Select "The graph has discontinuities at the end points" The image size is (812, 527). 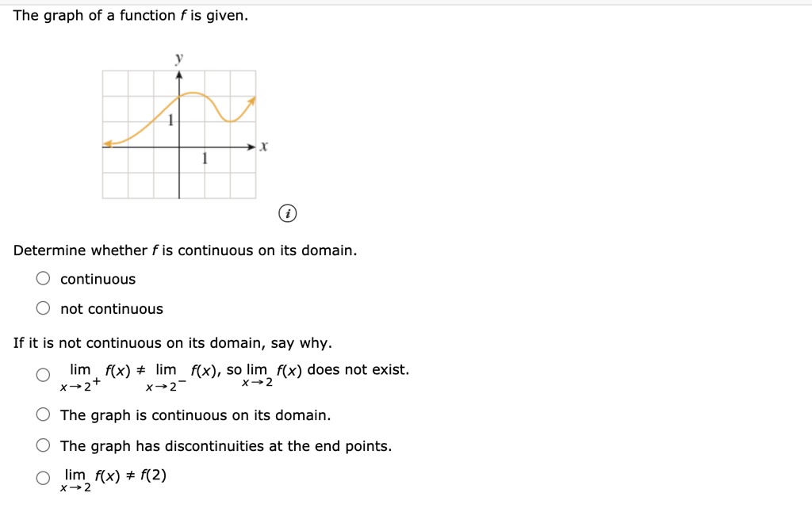44,445
